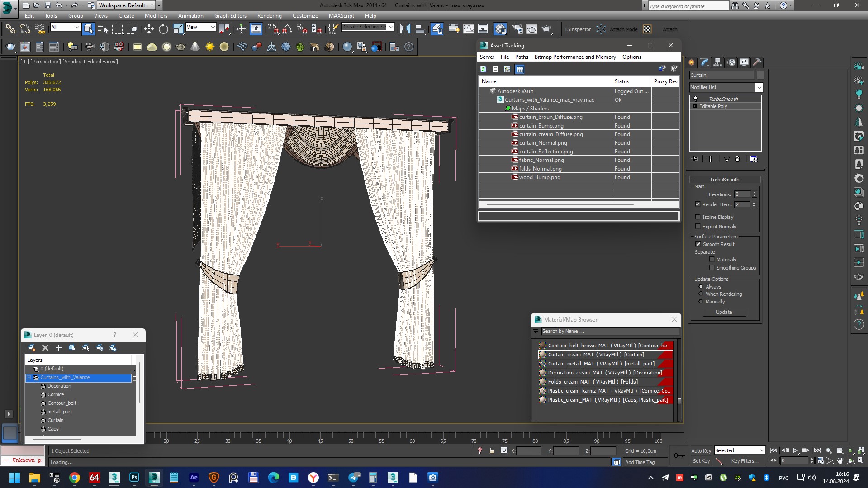Click the Rotate tool icon
Image resolution: width=868 pixels, height=488 pixels.
163,29
